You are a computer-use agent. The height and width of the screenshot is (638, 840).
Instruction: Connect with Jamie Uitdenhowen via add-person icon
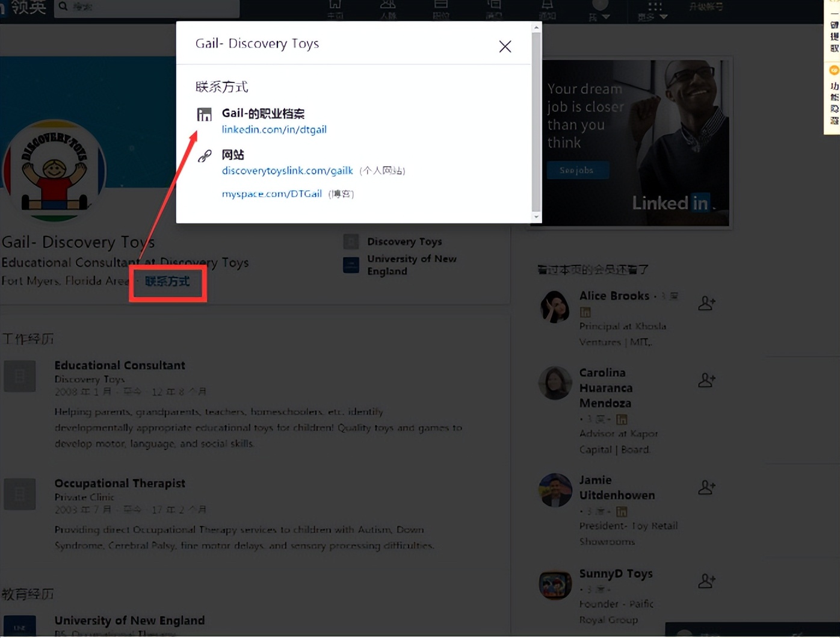706,487
